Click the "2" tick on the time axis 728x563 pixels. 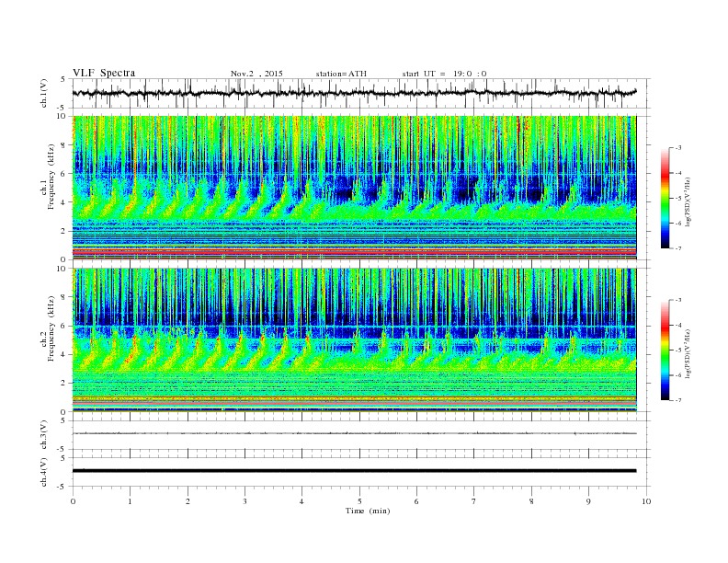[x=188, y=501]
